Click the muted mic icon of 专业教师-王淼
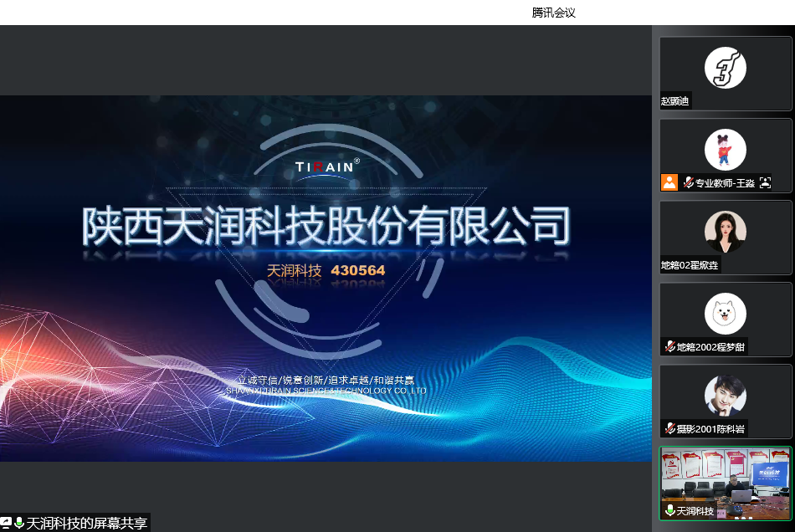Image resolution: width=795 pixels, height=532 pixels. point(688,182)
